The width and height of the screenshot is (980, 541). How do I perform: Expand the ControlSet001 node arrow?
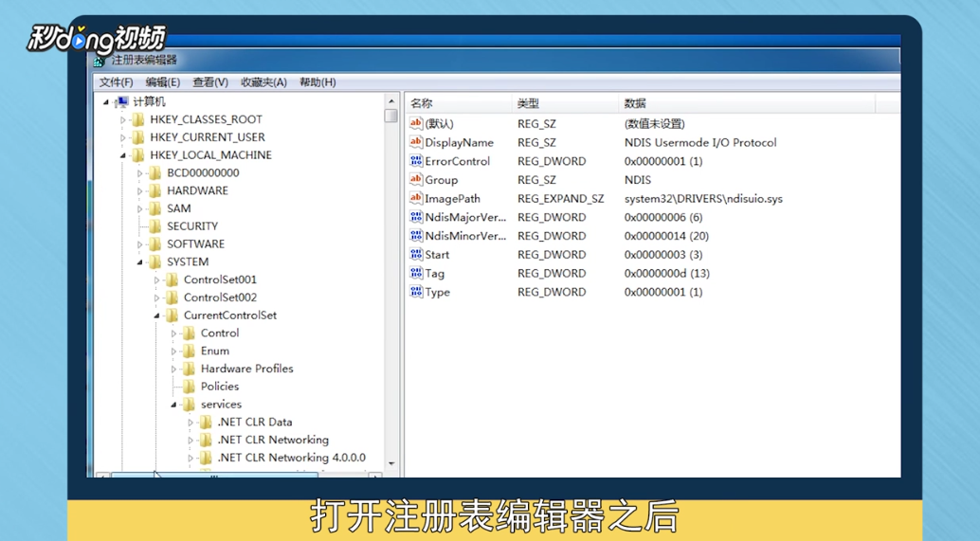click(157, 280)
